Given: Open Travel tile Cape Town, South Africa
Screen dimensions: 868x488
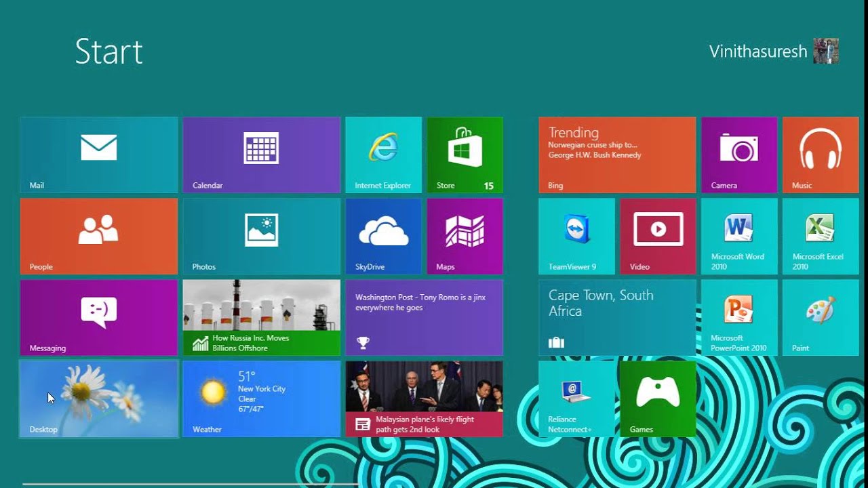Looking at the screenshot, I should 617,318.
